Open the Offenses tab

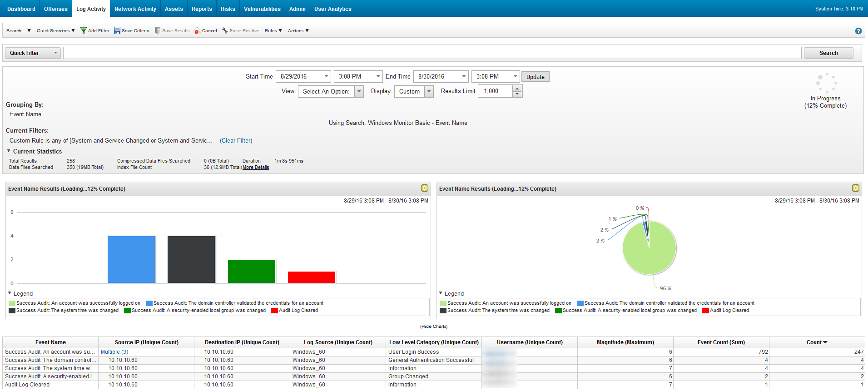tap(55, 9)
